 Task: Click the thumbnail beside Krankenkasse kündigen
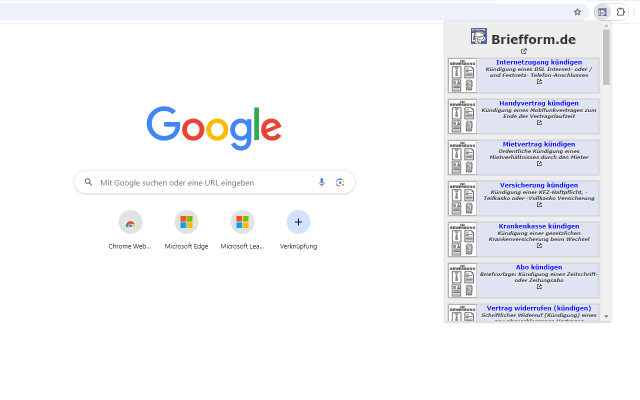(462, 240)
